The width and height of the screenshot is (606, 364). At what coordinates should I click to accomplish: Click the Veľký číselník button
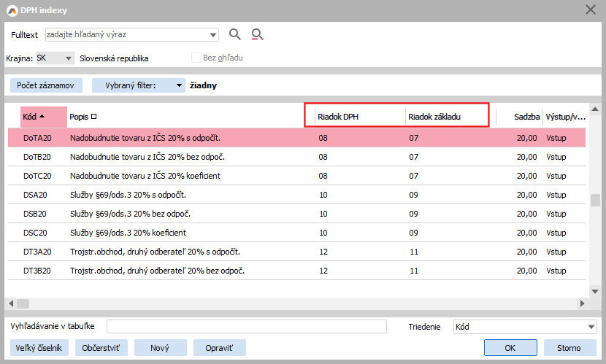pyautogui.click(x=41, y=348)
